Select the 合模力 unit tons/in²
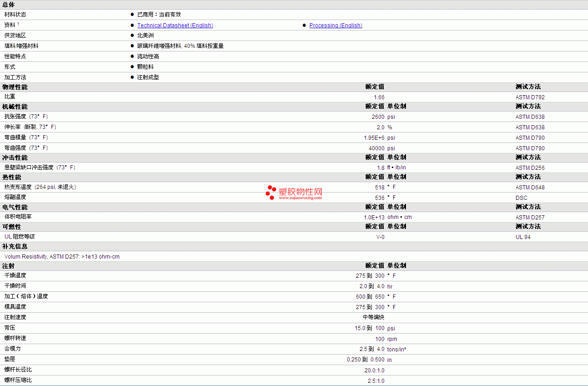The width and height of the screenshot is (588, 386). click(397, 350)
